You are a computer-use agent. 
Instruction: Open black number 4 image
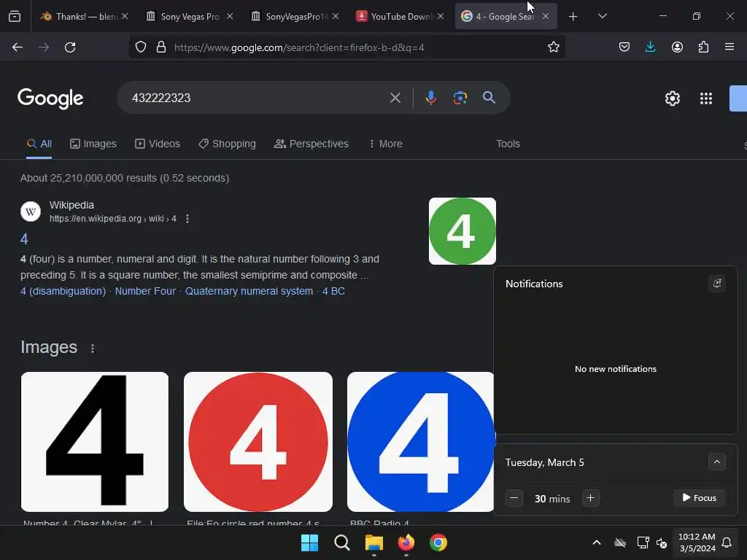click(x=95, y=442)
